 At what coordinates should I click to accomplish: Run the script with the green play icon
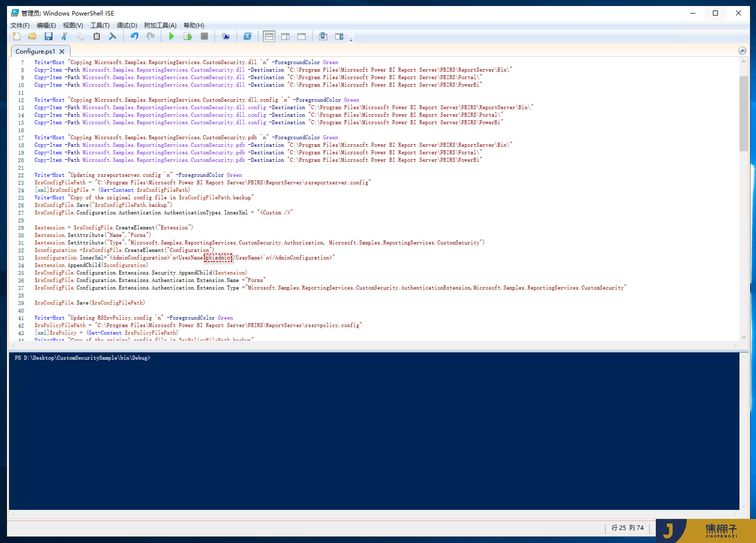(171, 36)
